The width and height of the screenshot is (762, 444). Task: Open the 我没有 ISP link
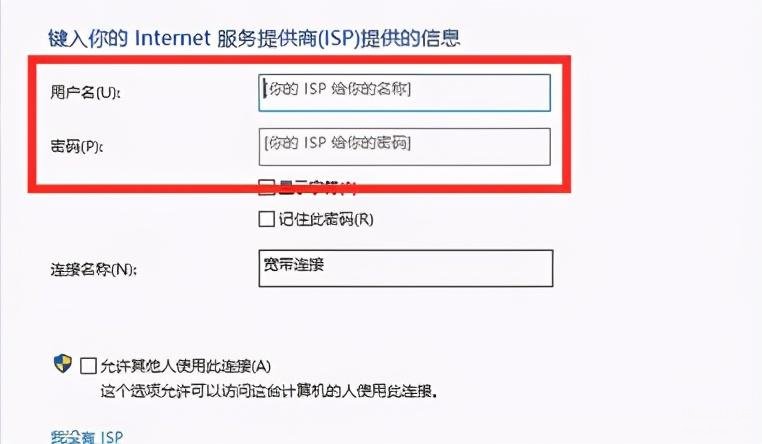coord(87,437)
